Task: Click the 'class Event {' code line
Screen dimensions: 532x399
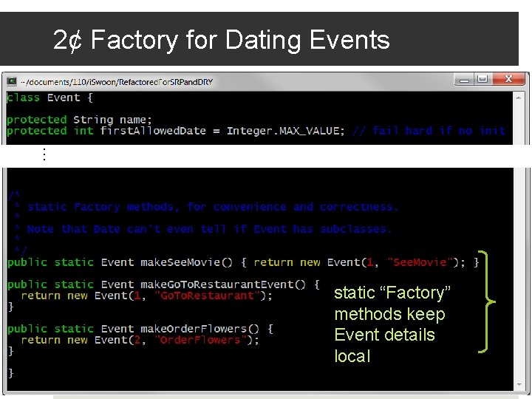Action: (x=50, y=98)
